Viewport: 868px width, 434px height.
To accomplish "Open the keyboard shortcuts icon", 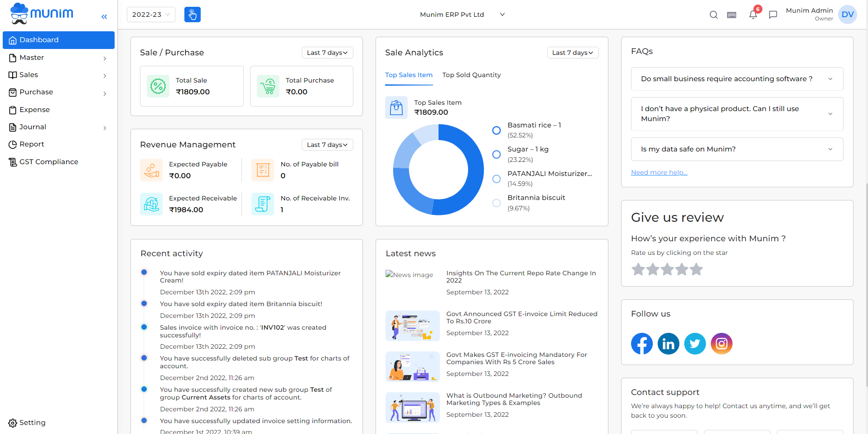I will [731, 15].
